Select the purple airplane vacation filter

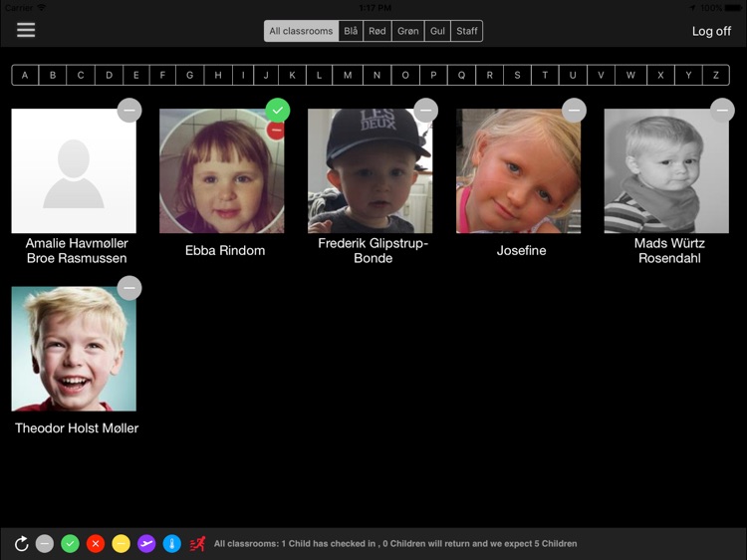[146, 544]
